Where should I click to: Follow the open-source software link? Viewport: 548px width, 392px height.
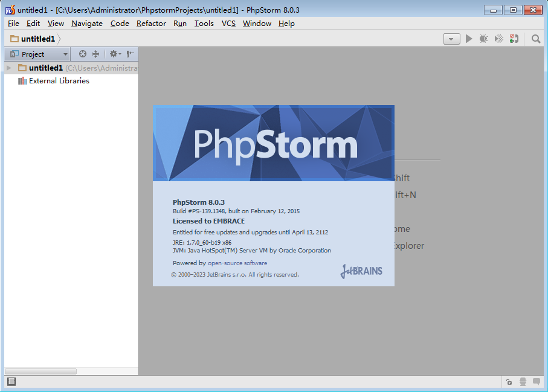(237, 263)
